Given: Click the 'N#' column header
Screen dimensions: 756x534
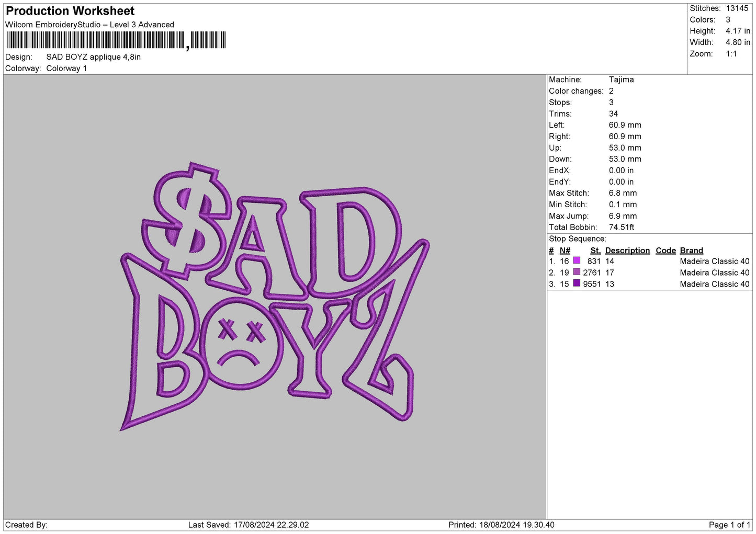Looking at the screenshot, I should 565,251.
